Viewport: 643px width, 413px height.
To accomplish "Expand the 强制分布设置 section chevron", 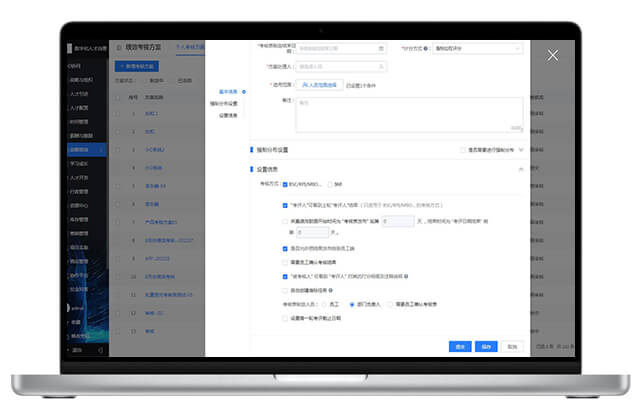I will [521, 150].
